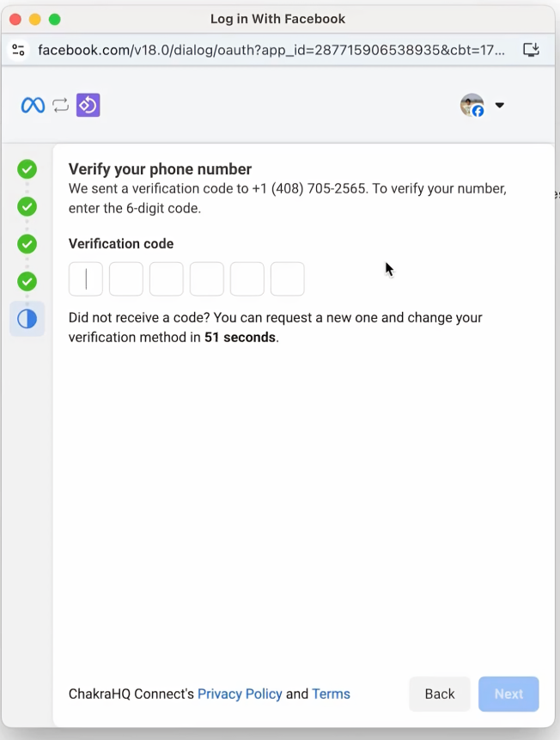Focus the first verification code digit box

point(86,279)
